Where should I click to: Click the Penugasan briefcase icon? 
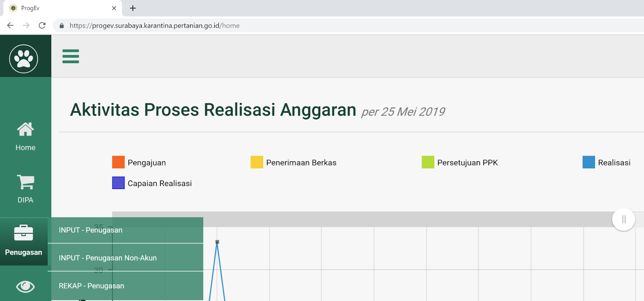[x=24, y=233]
